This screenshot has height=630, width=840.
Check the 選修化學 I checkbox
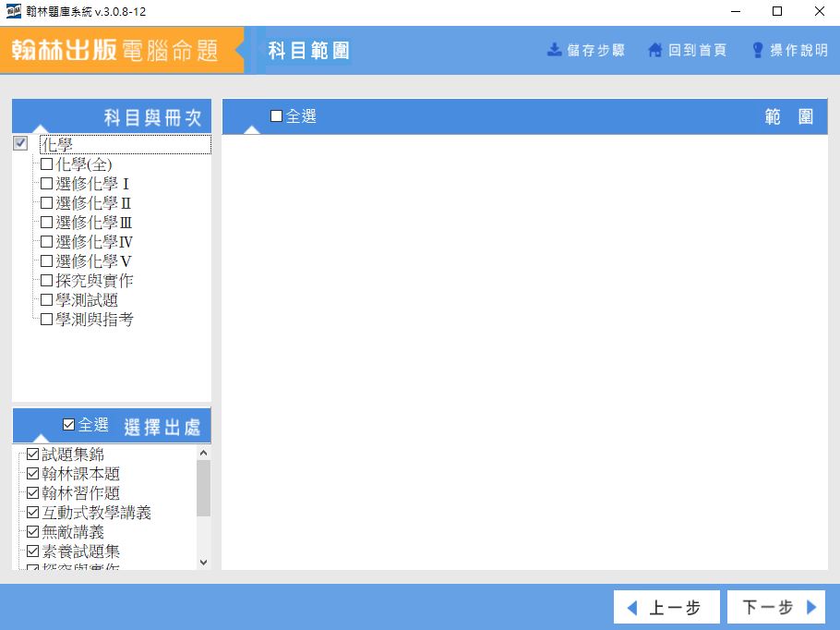click(x=46, y=184)
